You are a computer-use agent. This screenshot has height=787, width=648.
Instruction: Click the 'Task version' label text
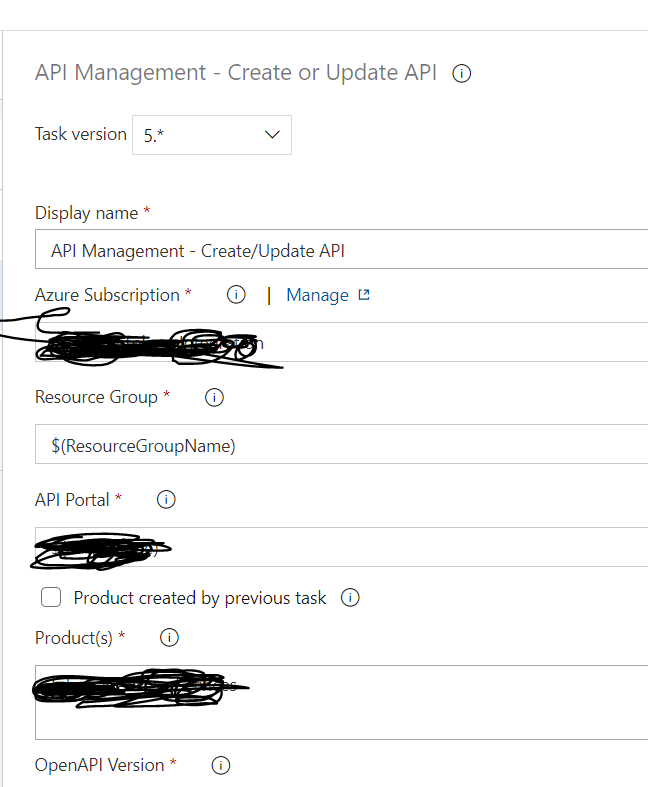pyautogui.click(x=81, y=134)
